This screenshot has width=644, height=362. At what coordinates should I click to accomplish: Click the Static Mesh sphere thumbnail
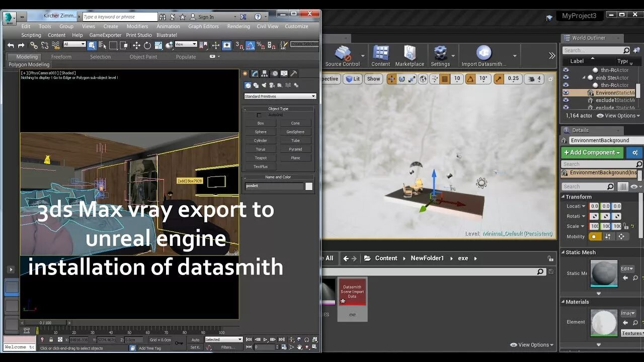pos(604,274)
